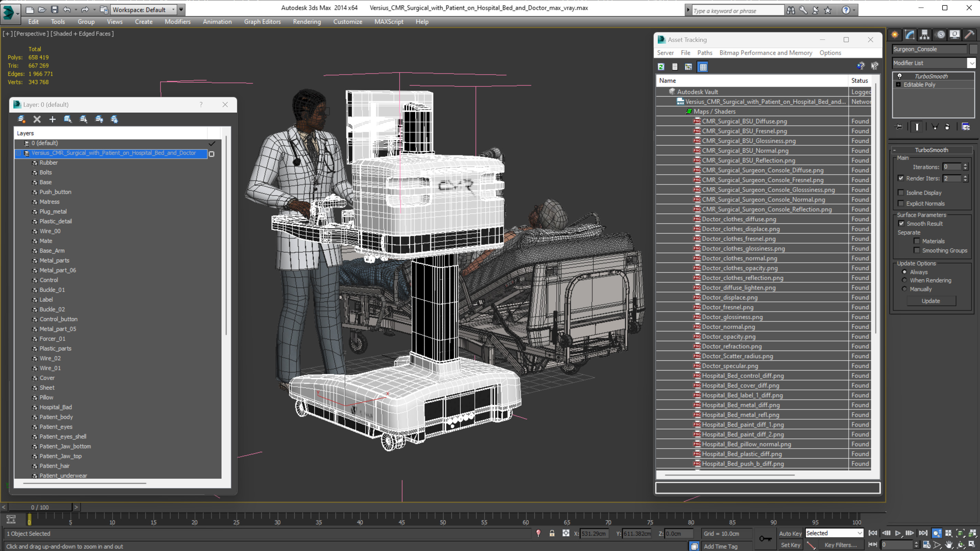Viewport: 980px width, 551px height.
Task: Click Add Selected Objects plus icon
Action: point(53,119)
